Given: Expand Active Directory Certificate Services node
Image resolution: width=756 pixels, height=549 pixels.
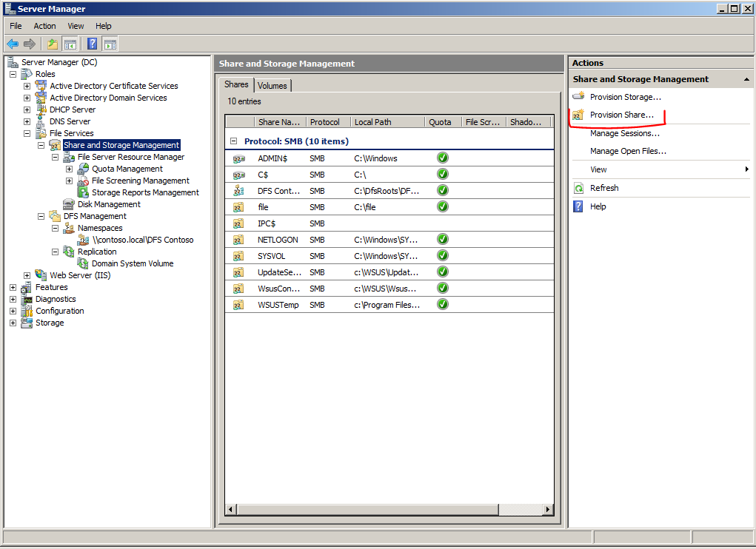Looking at the screenshot, I should pyautogui.click(x=27, y=87).
